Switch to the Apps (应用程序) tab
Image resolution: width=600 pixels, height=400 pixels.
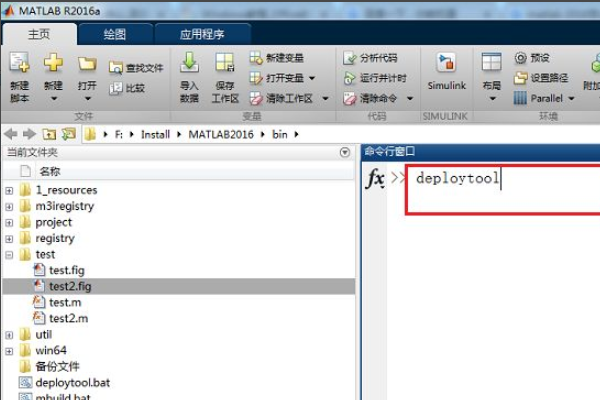point(202,34)
